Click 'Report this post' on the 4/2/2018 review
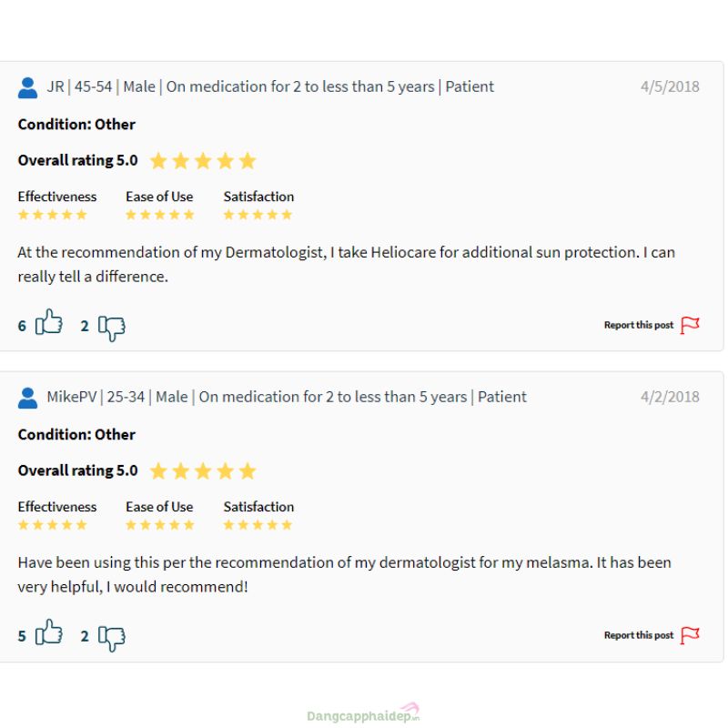Image resolution: width=728 pixels, height=728 pixels. point(639,635)
